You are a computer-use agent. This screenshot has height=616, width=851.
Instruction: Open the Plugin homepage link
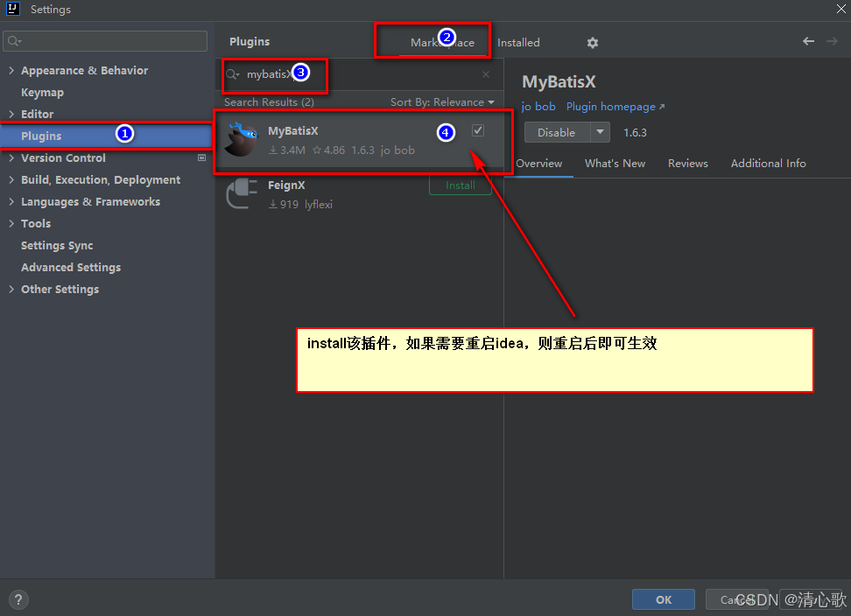click(615, 106)
